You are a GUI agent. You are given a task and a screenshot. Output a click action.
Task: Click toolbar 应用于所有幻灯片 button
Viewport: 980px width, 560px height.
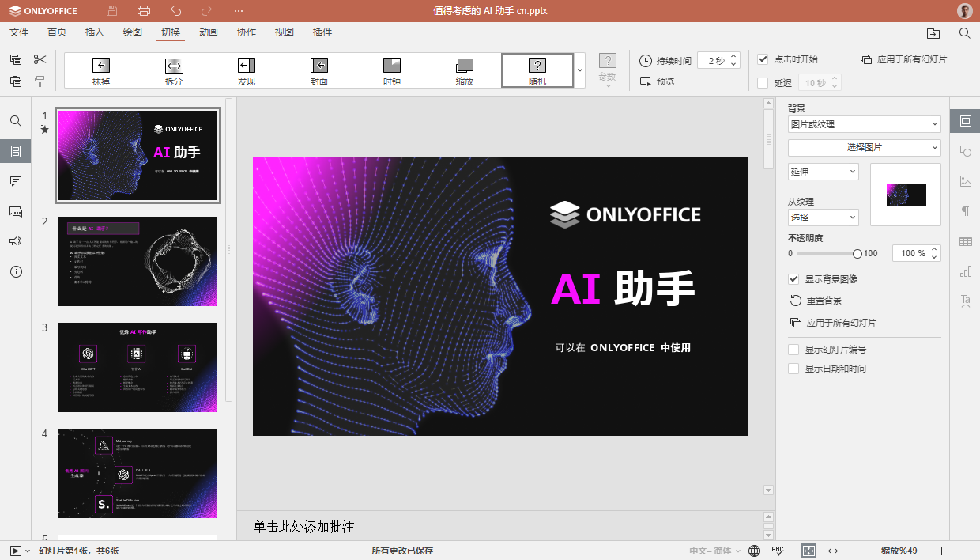pyautogui.click(x=903, y=59)
